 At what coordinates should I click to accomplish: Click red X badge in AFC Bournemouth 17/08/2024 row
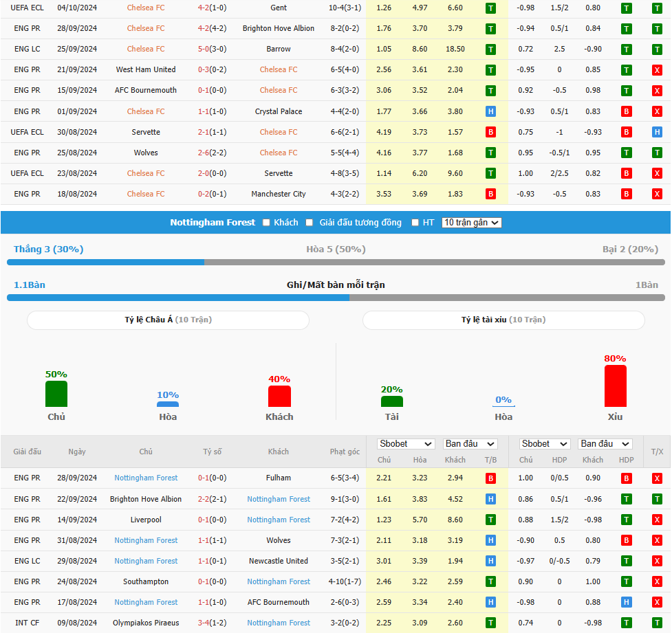pos(657,603)
